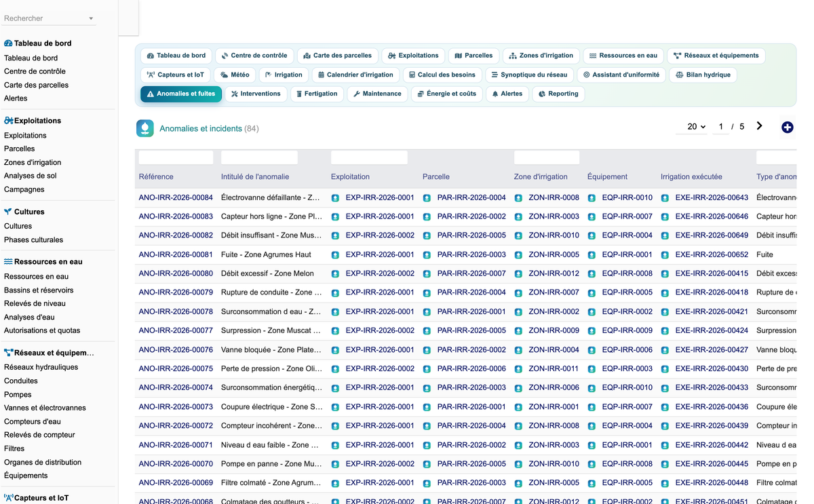Open the Carte des parcelles tab
The width and height of the screenshot is (814, 504).
(x=337, y=56)
